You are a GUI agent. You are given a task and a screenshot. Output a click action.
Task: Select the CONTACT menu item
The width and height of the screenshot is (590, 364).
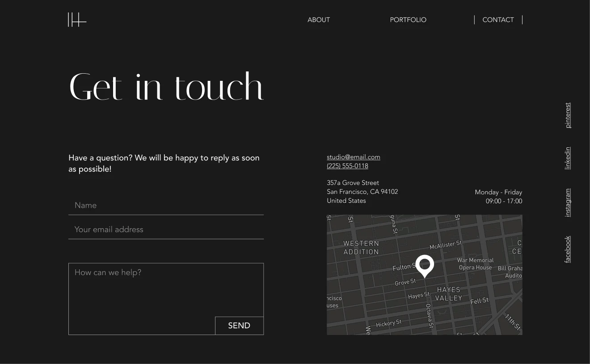pos(498,20)
